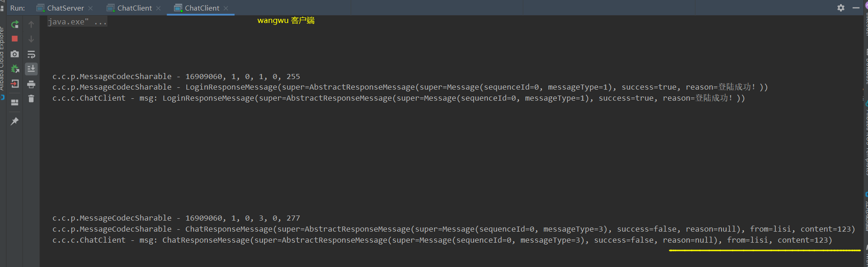Viewport: 868px width, 267px height.
Task: Toggle scroll to end of console
Action: (x=31, y=69)
